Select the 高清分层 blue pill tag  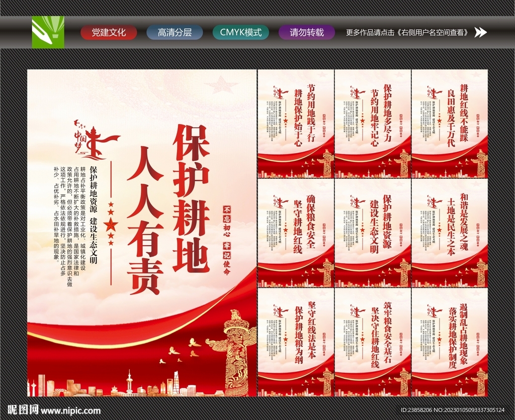tap(175, 32)
